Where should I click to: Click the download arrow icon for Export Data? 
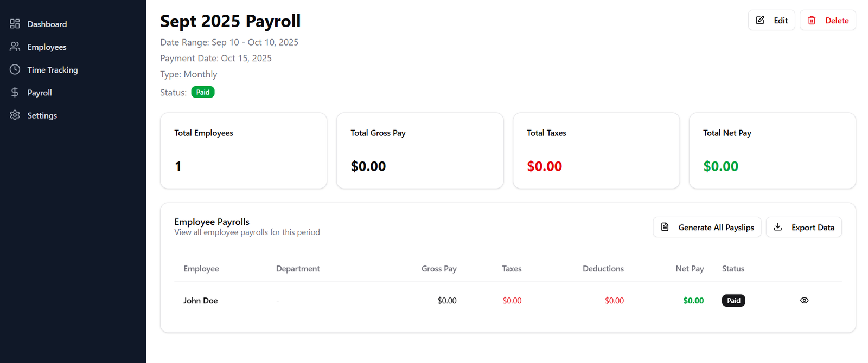pyautogui.click(x=777, y=227)
